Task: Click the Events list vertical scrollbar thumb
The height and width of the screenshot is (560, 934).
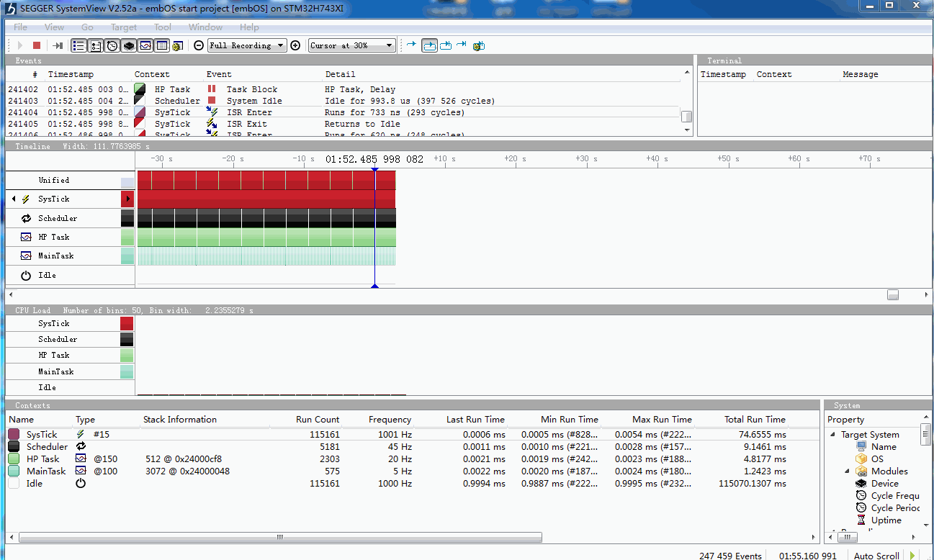Action: tap(688, 117)
